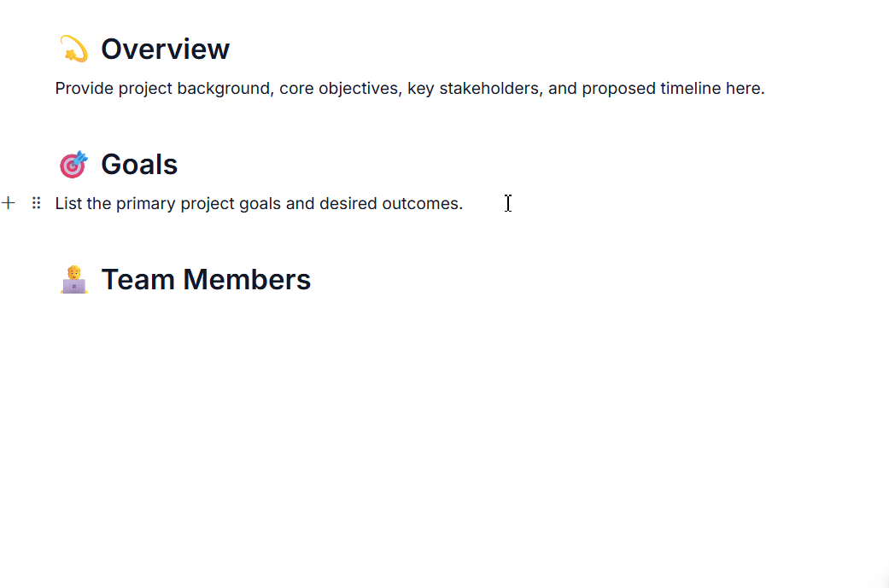Click the Goals target emoji to open emoji picker
Image resolution: width=889 pixels, height=588 pixels.
click(73, 163)
